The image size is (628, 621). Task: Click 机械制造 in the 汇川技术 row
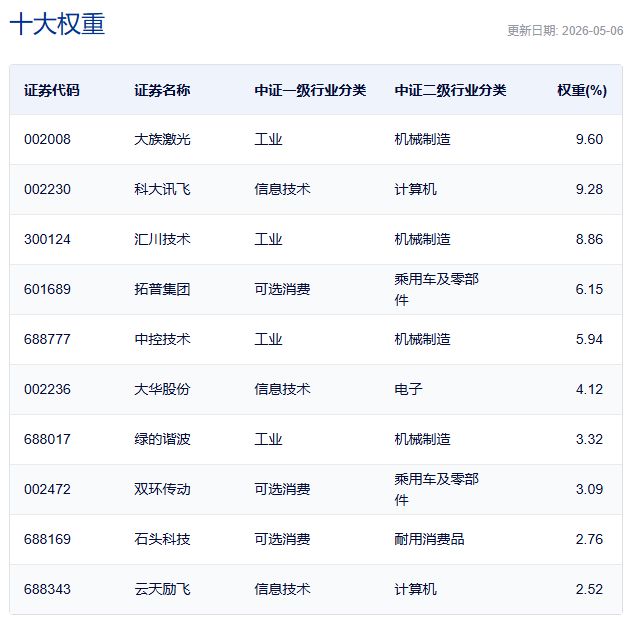coord(423,239)
